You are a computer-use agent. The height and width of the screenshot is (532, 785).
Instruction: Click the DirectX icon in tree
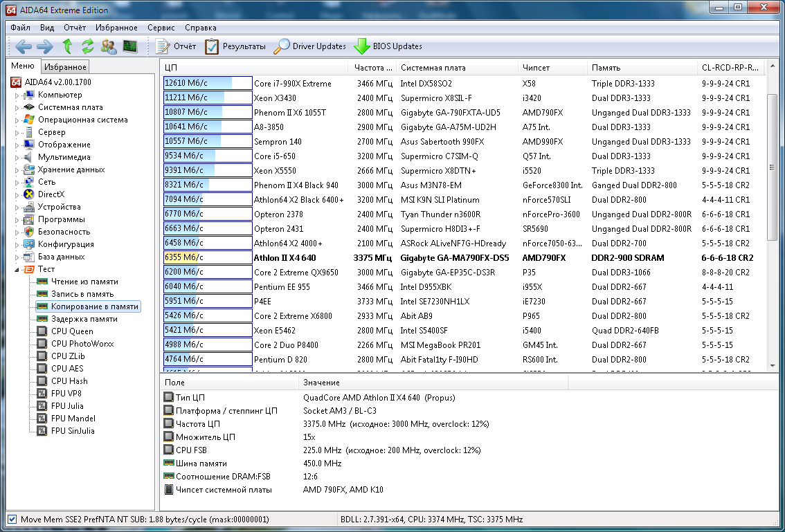coord(29,194)
